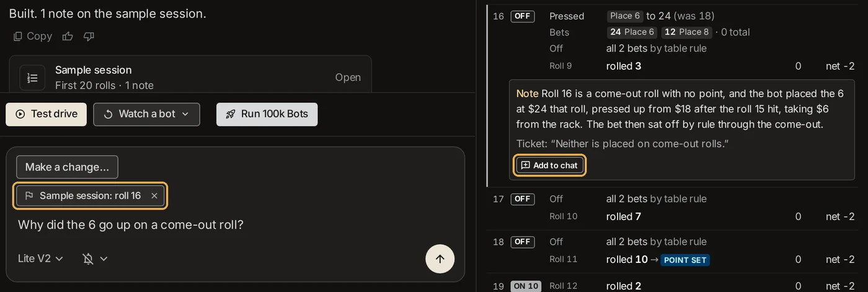
Task: Click 'First 20 rolls · 1 note' subtitle
Action: (x=104, y=86)
